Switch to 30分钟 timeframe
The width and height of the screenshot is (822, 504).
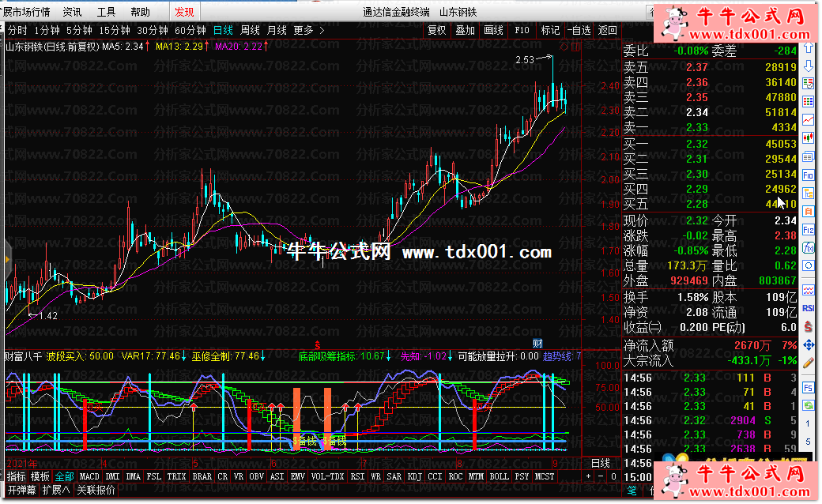(x=152, y=30)
